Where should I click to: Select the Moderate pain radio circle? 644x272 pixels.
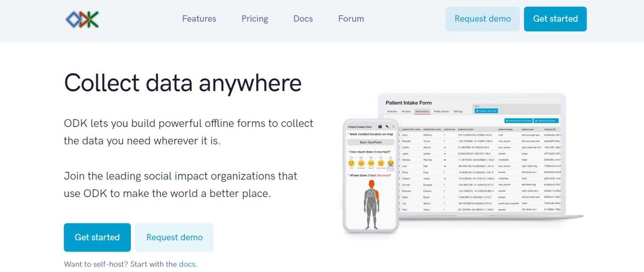click(x=361, y=158)
